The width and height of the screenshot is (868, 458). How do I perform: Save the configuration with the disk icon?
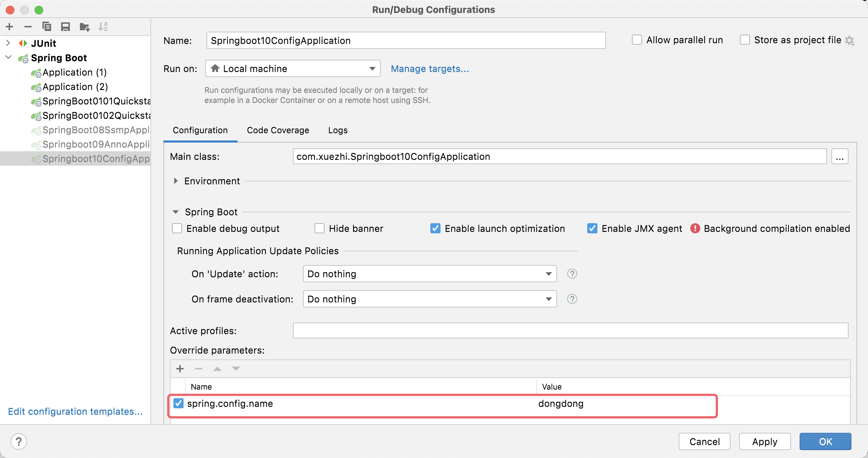[x=65, y=27]
